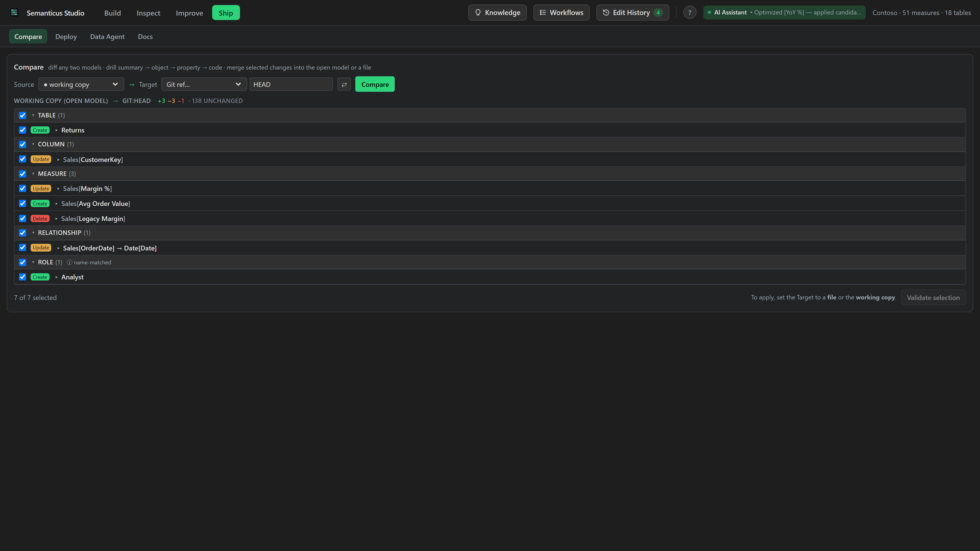The width and height of the screenshot is (980, 551).
Task: Switch to the Improve tab
Action: (189, 13)
